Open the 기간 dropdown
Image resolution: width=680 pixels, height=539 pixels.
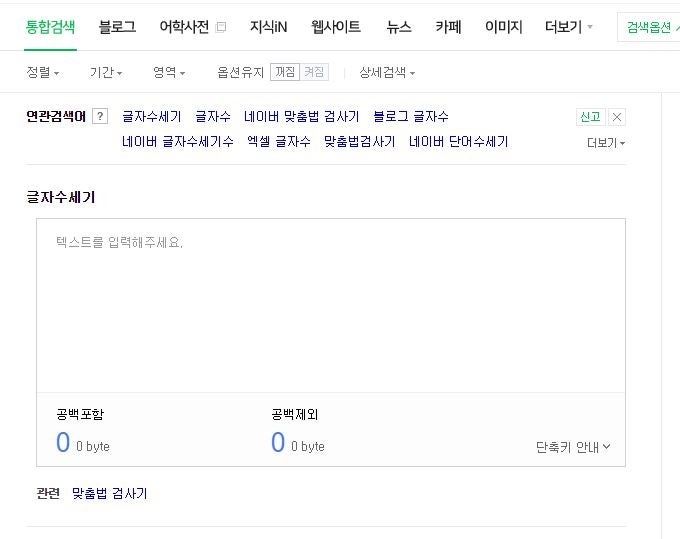tap(106, 72)
